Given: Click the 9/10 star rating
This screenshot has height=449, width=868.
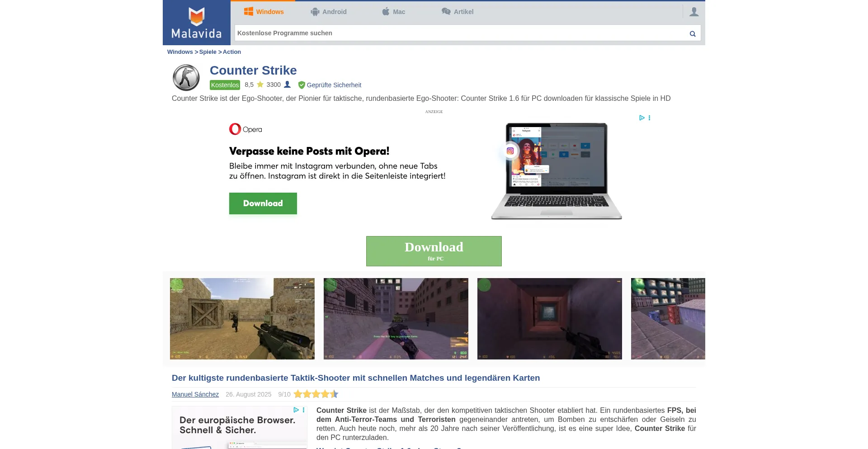Looking at the screenshot, I should coord(316,394).
